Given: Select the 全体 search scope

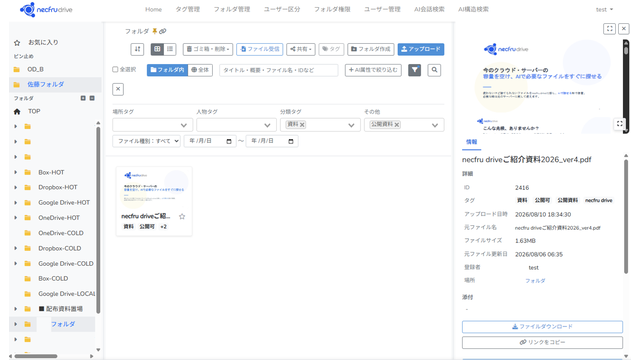Looking at the screenshot, I should point(200,70).
